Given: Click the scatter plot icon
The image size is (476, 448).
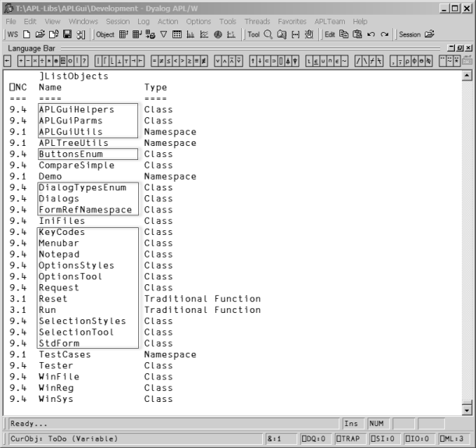Looking at the screenshot, I should (x=231, y=34).
